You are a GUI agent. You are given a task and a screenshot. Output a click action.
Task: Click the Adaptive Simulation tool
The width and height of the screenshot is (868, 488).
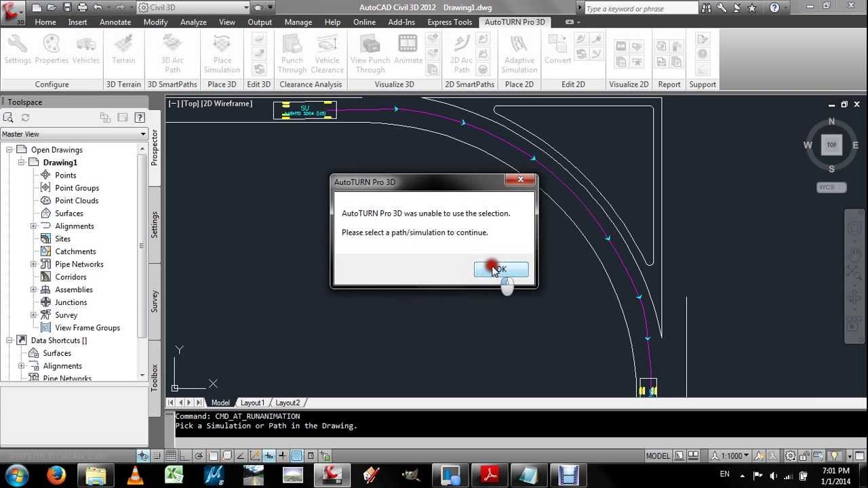519,54
